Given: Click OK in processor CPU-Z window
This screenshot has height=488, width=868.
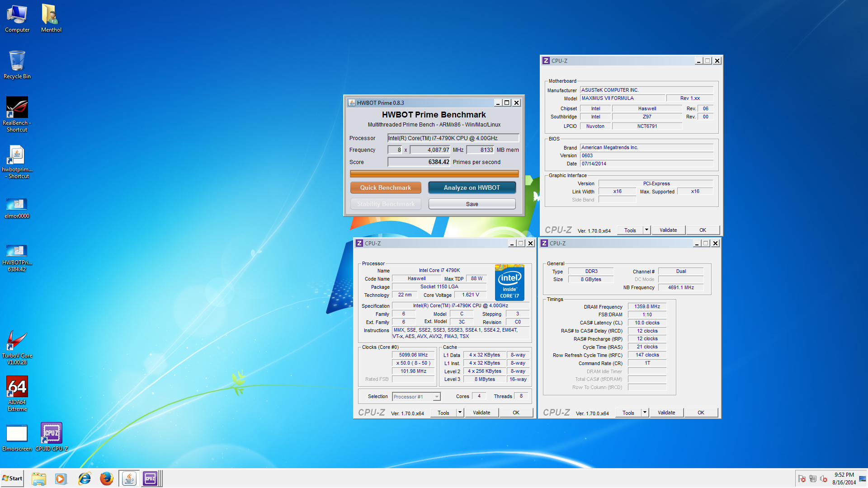Looking at the screenshot, I should click(516, 413).
